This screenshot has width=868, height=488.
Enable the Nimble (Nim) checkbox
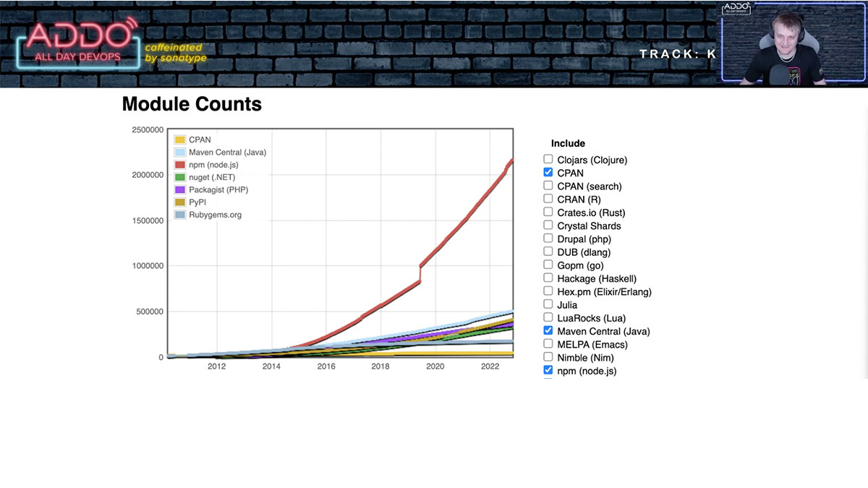click(x=548, y=357)
